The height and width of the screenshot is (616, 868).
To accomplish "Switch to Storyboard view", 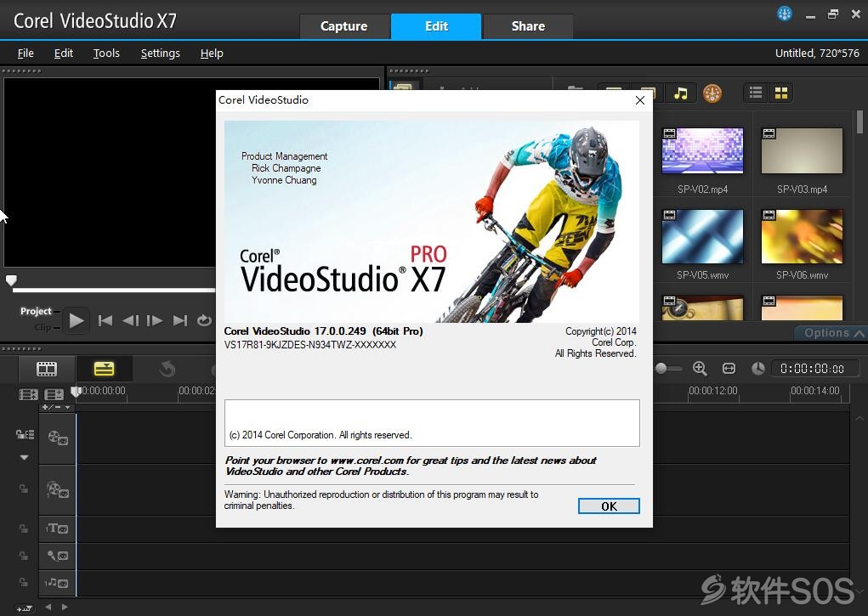I will pyautogui.click(x=47, y=369).
